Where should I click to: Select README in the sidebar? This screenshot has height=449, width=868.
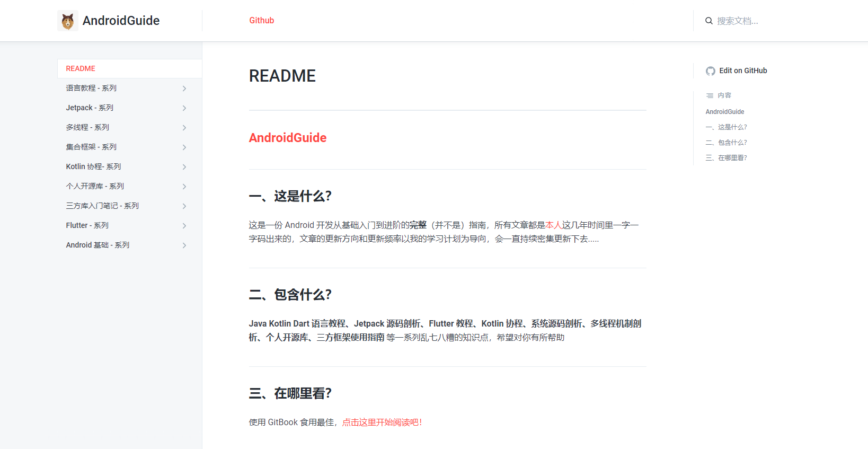pos(129,68)
